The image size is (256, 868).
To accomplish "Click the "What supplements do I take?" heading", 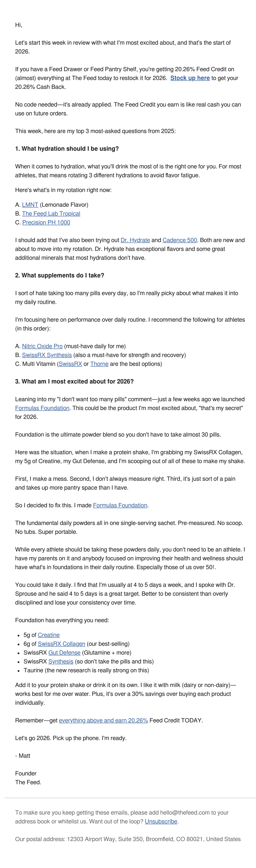I will tap(60, 275).
